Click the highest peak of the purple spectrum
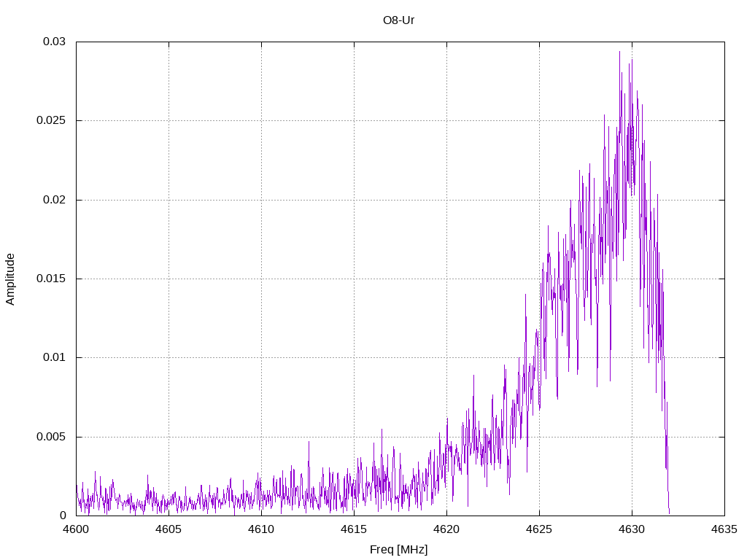 tap(619, 52)
